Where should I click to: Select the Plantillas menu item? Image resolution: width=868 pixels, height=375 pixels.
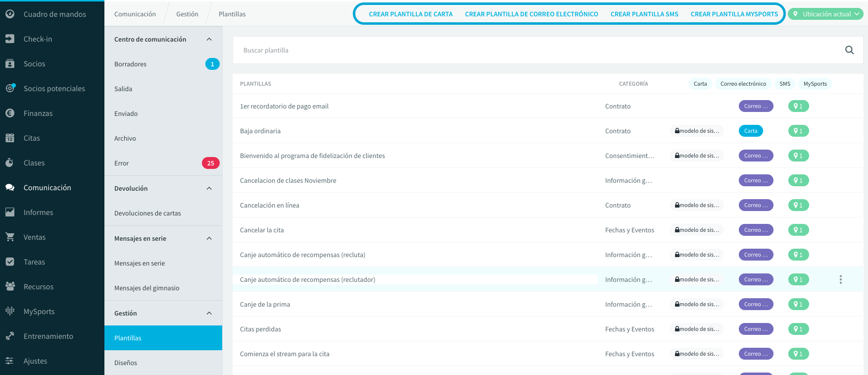163,338
